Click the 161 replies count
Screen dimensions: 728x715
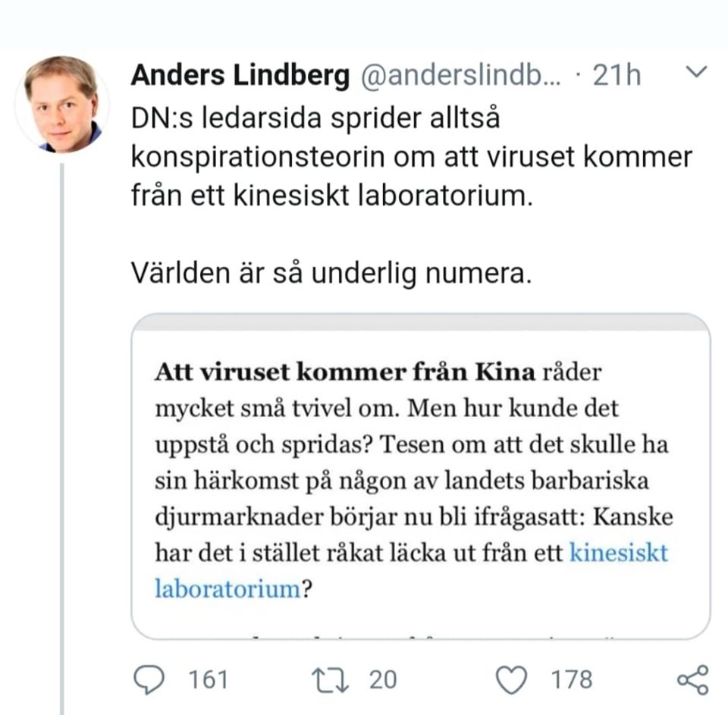[207, 679]
